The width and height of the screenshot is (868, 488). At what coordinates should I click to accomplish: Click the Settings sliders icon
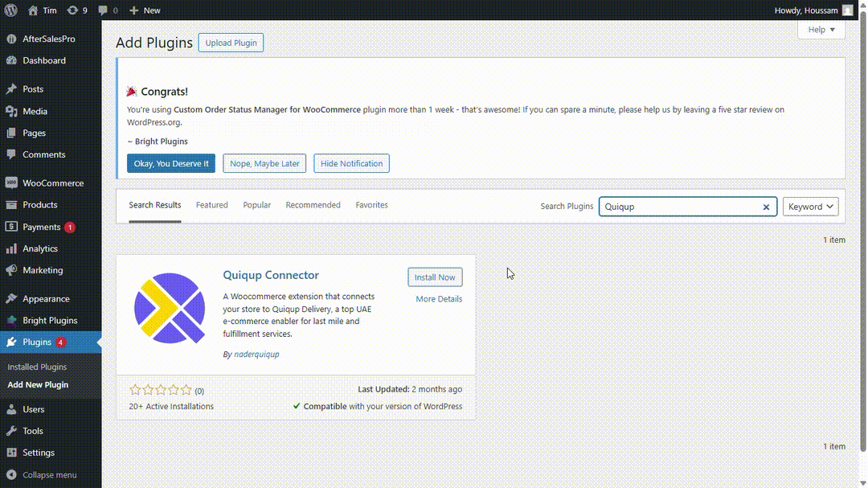click(x=11, y=453)
